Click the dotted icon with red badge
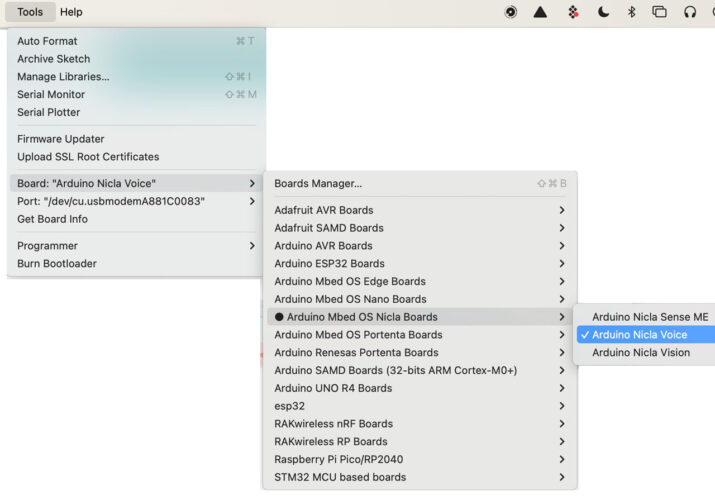The image size is (715, 500). point(572,12)
